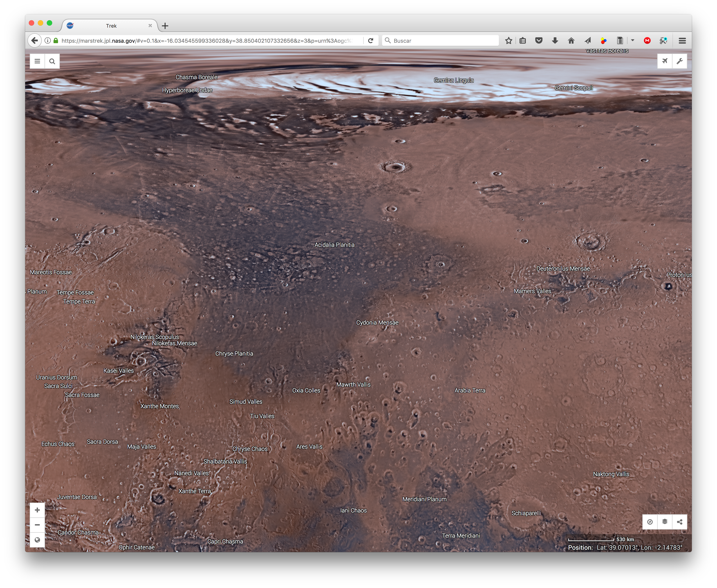The height and width of the screenshot is (588, 717).
Task: Click the Nilokeras Mensae label
Action: (x=174, y=343)
